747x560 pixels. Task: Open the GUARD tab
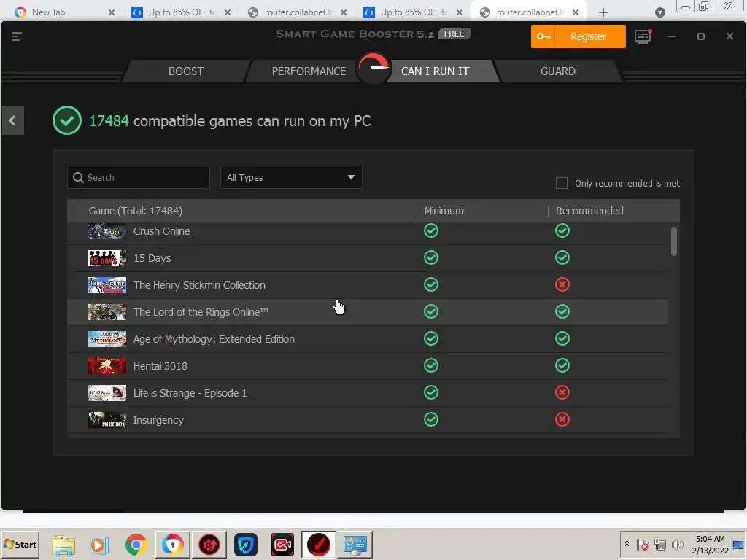click(558, 71)
